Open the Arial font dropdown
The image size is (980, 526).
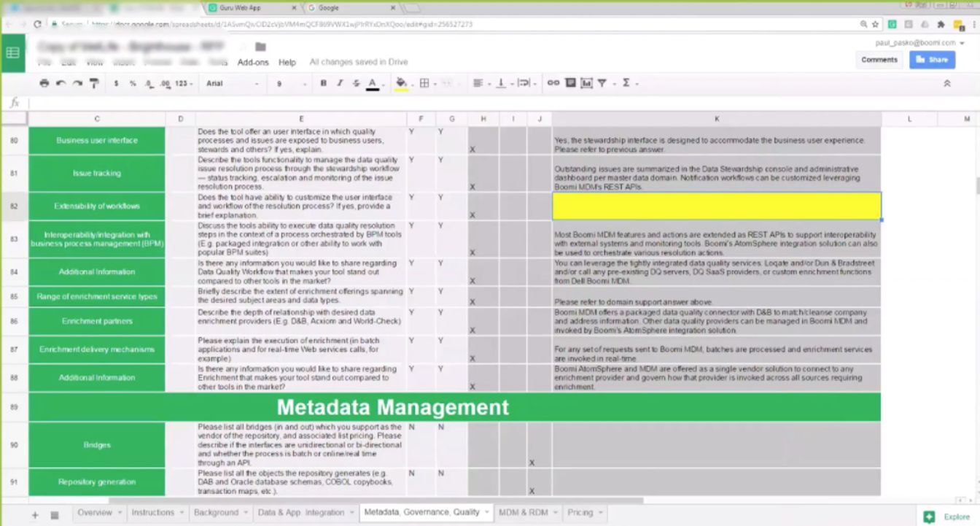pos(232,83)
